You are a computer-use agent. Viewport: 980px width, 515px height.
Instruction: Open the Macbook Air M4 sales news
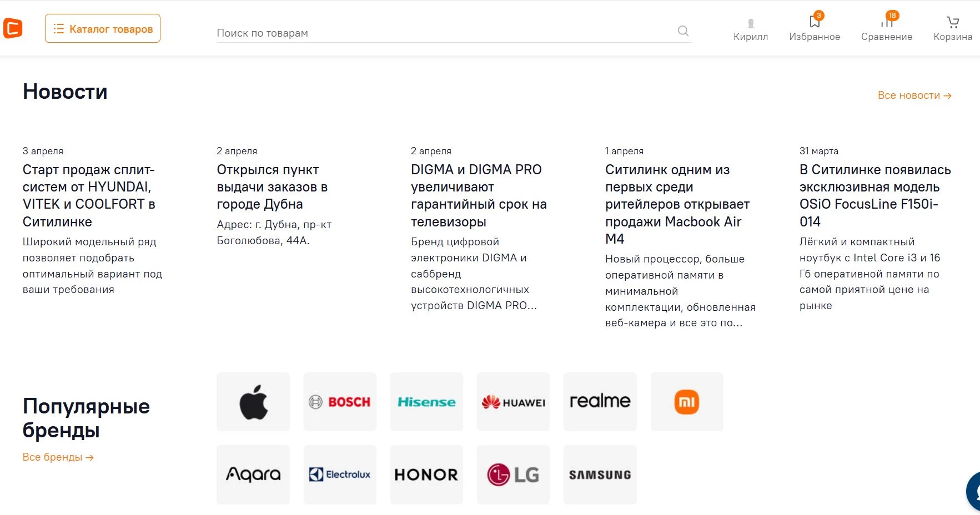point(677,204)
